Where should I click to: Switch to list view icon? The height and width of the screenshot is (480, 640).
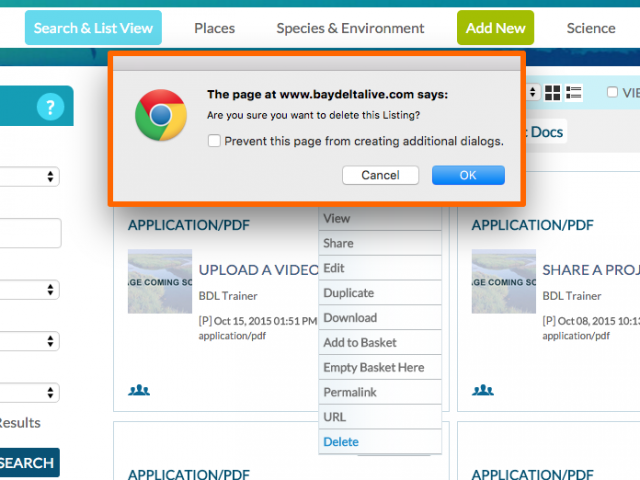pyautogui.click(x=573, y=93)
